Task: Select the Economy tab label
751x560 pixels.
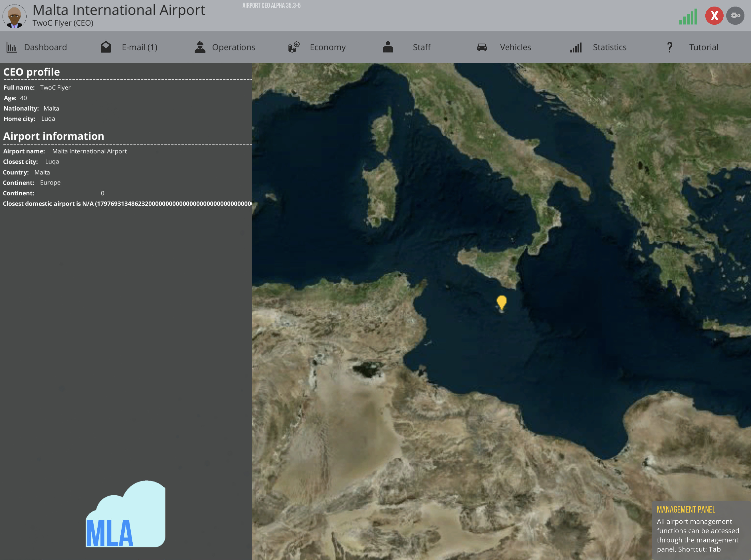Action: (328, 47)
